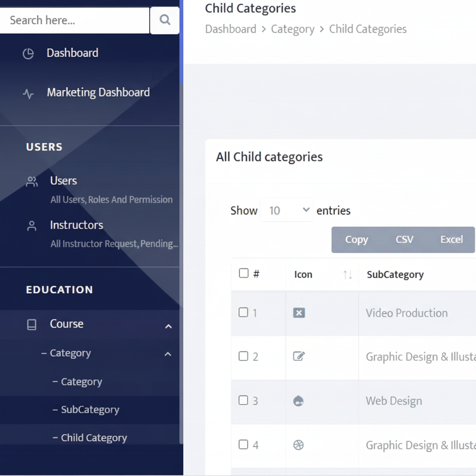Viewport: 476px width, 476px height.
Task: Click the Dashboard pie chart icon
Action: 28,54
